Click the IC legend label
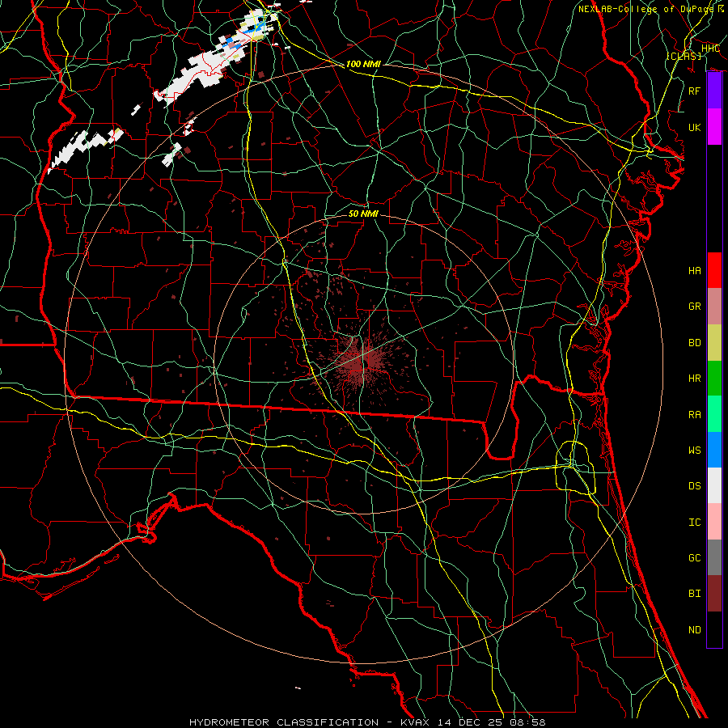 (x=694, y=522)
